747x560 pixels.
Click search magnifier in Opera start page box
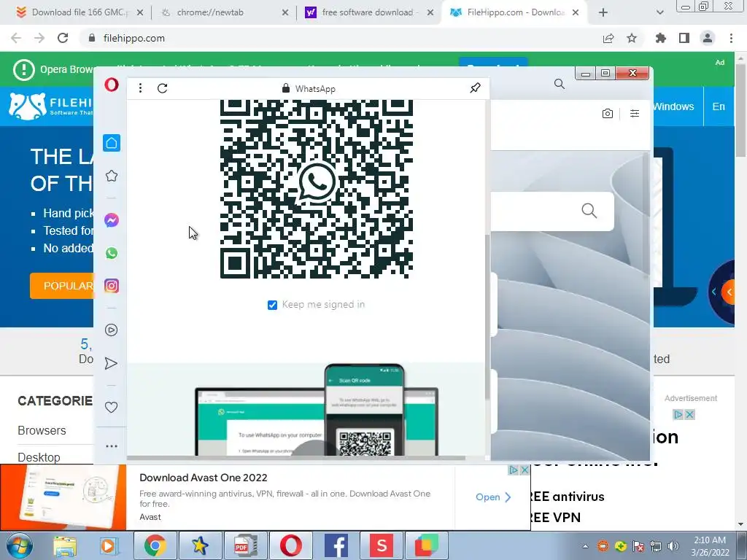click(x=589, y=211)
